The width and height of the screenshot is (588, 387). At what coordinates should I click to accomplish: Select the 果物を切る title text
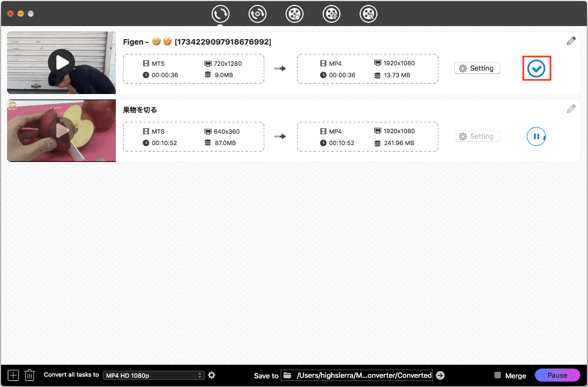140,110
